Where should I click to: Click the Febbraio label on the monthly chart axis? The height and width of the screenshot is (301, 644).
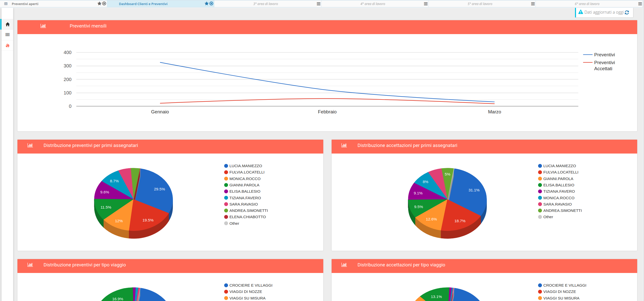[327, 112]
